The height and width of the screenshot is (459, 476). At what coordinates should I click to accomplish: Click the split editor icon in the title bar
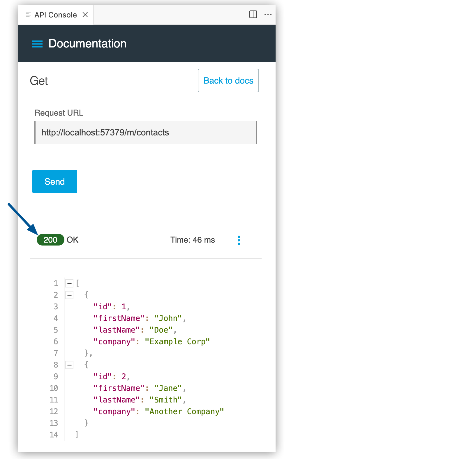[x=253, y=14]
